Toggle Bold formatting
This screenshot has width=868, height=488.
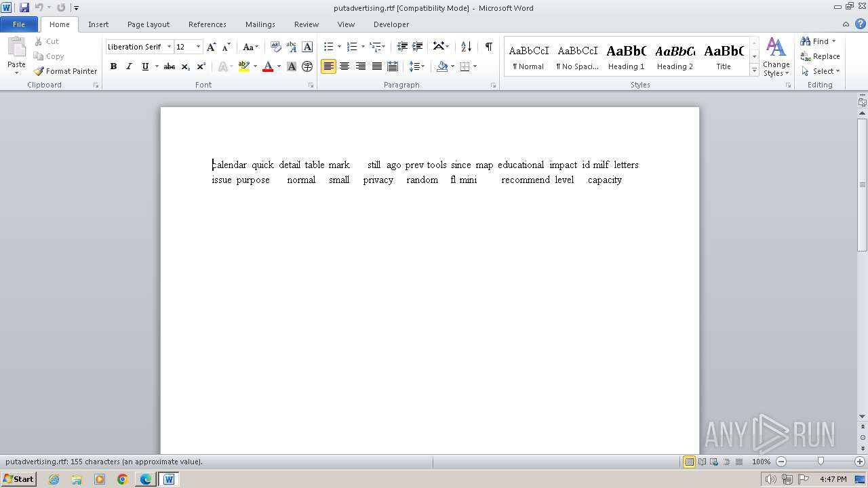113,66
